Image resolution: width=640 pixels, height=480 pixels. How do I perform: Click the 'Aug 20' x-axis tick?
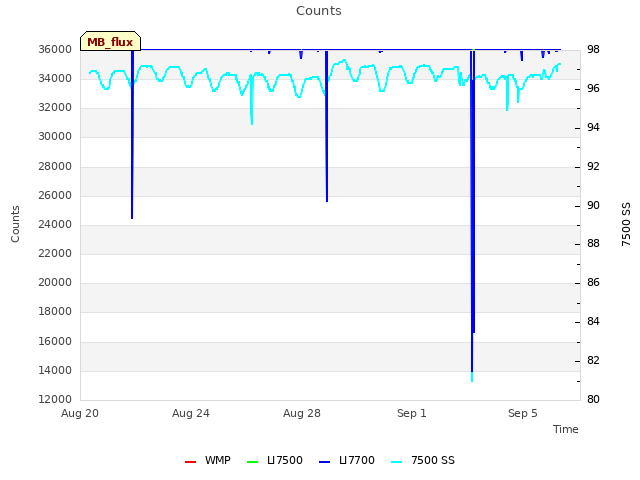tap(80, 413)
